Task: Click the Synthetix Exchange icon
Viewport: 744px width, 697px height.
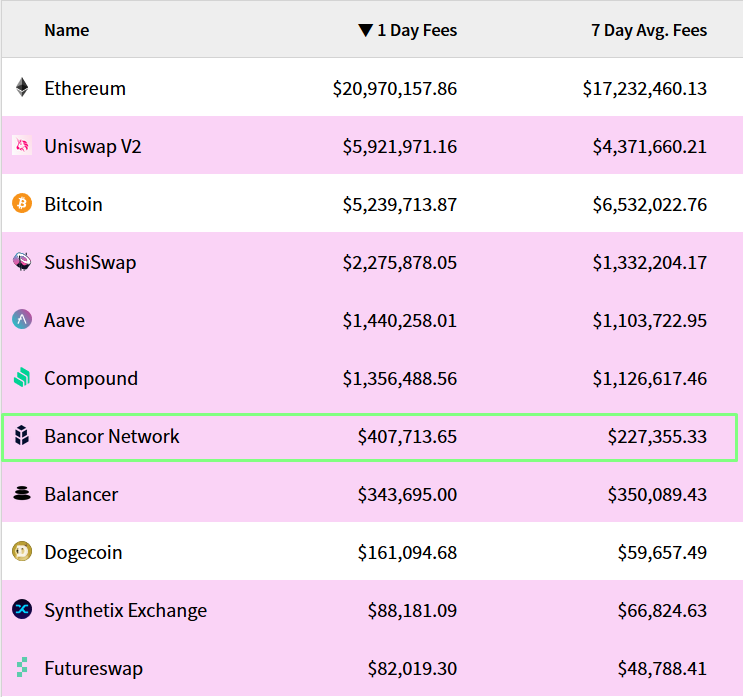Action: point(22,609)
